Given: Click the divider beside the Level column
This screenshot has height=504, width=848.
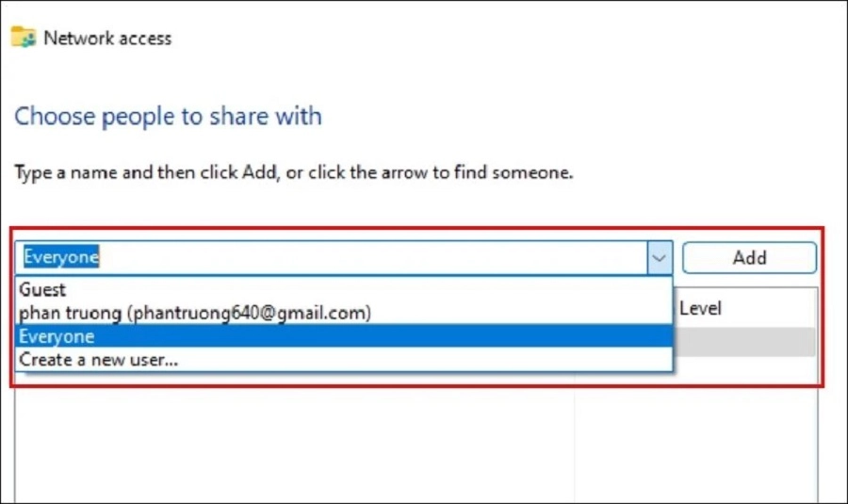Looking at the screenshot, I should 575,444.
